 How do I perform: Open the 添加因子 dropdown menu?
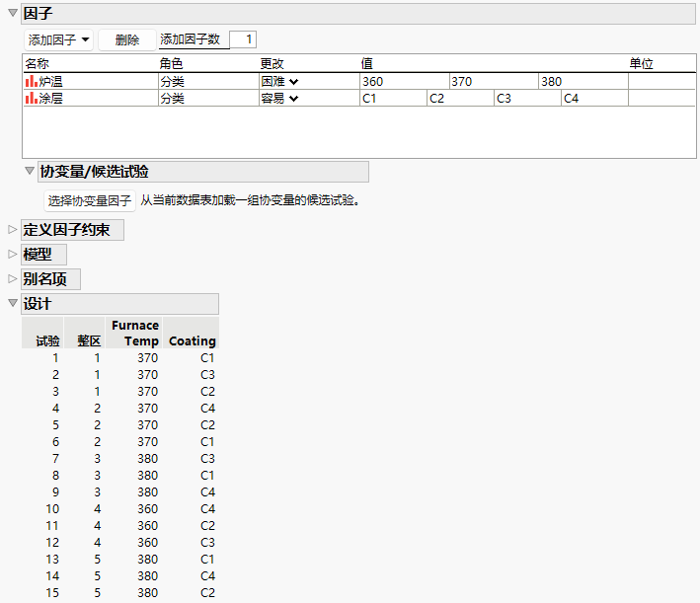point(58,39)
